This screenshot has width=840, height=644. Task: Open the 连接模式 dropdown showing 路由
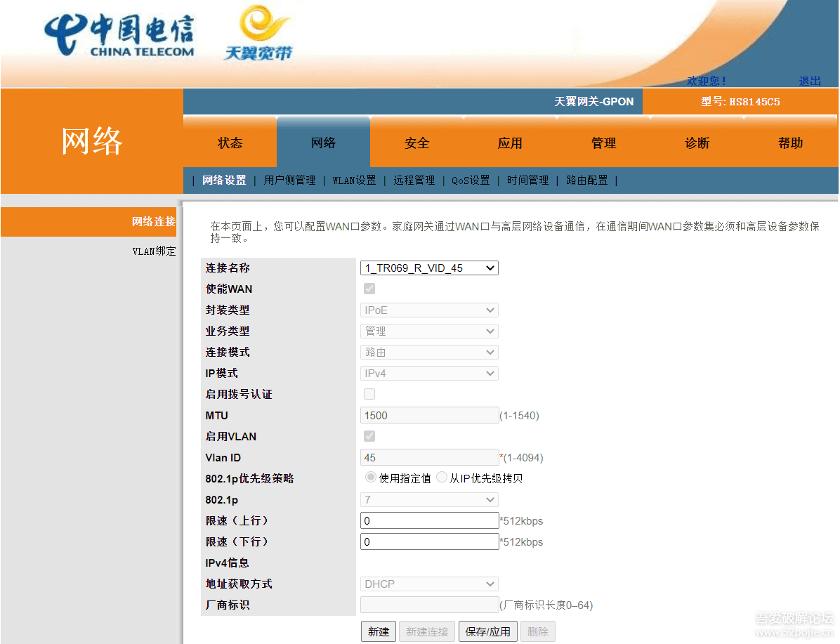(x=429, y=352)
